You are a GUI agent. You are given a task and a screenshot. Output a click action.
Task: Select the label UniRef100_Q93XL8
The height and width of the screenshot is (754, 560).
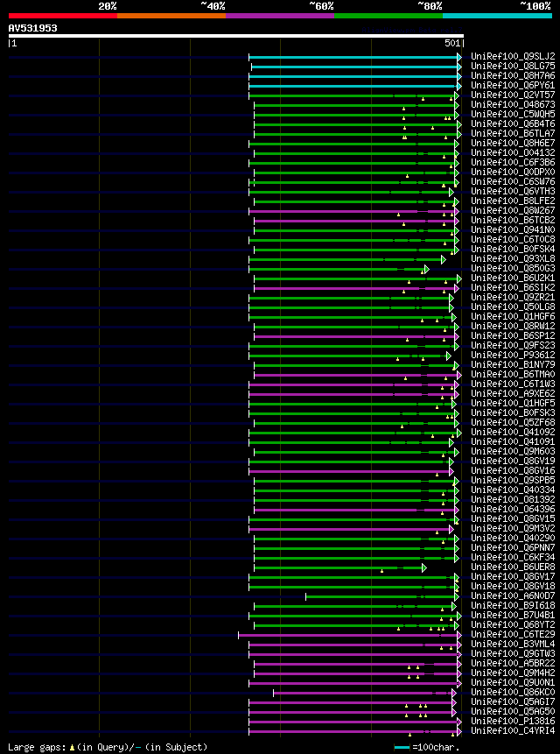coord(513,258)
